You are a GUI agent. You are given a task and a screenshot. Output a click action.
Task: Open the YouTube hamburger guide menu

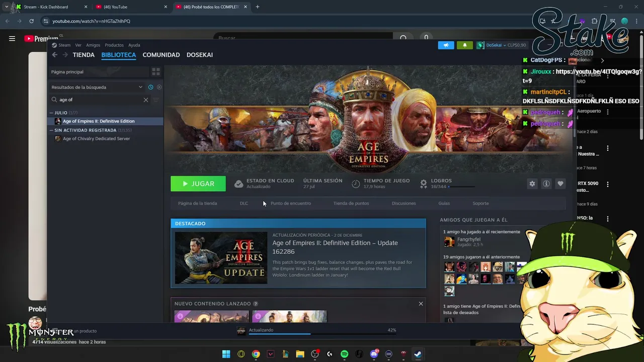[x=12, y=38]
